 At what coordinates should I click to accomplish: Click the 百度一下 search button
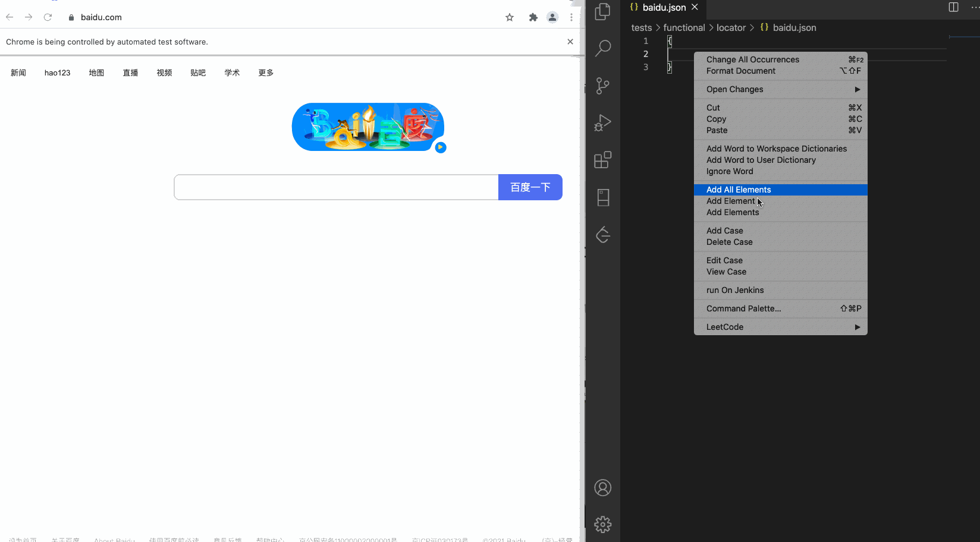coord(530,187)
